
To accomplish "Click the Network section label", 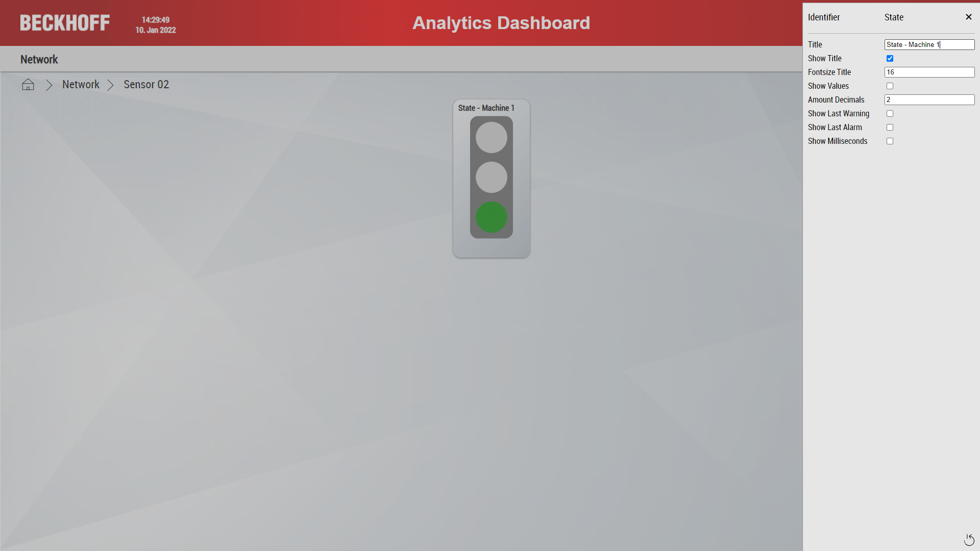I will click(39, 59).
